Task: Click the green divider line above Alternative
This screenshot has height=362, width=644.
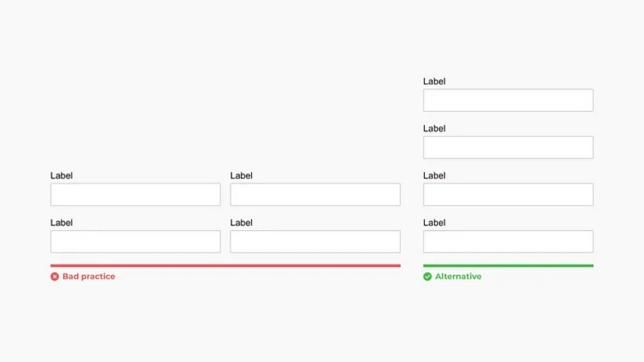Action: (x=509, y=265)
